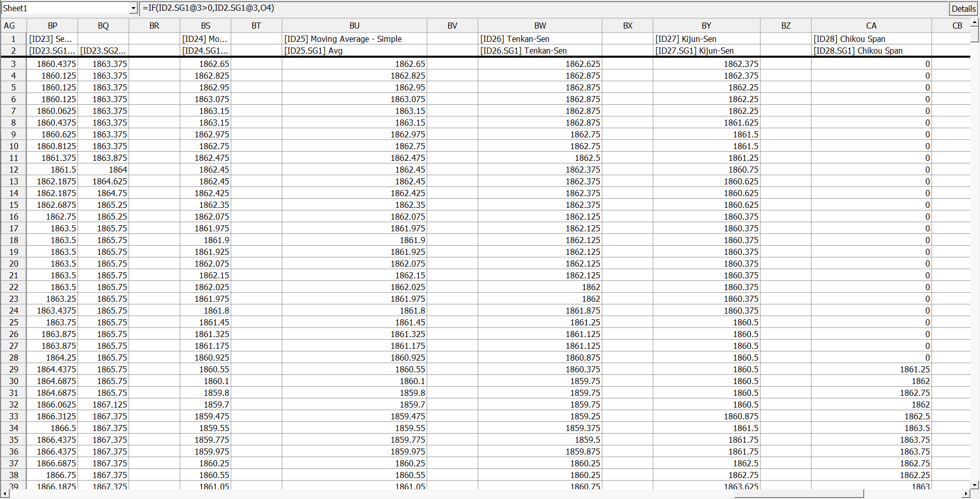Click the '[ID28] Chikou Span' header cell
980x499 pixels.
coord(871,39)
